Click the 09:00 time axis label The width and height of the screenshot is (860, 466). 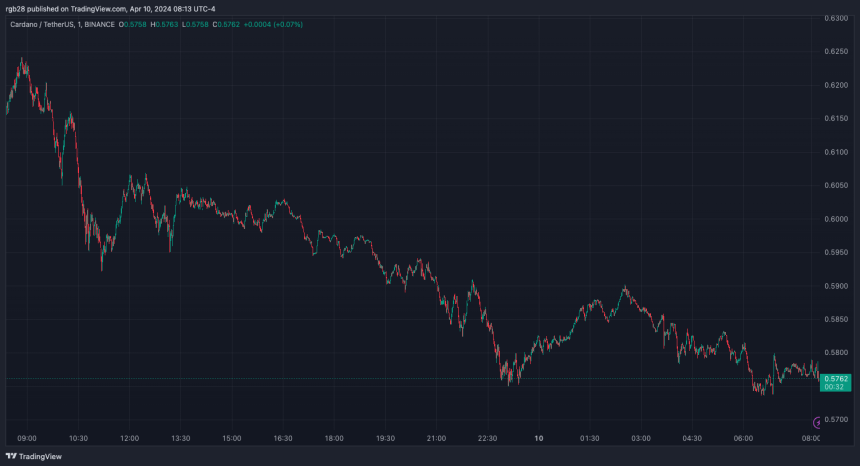(27, 438)
